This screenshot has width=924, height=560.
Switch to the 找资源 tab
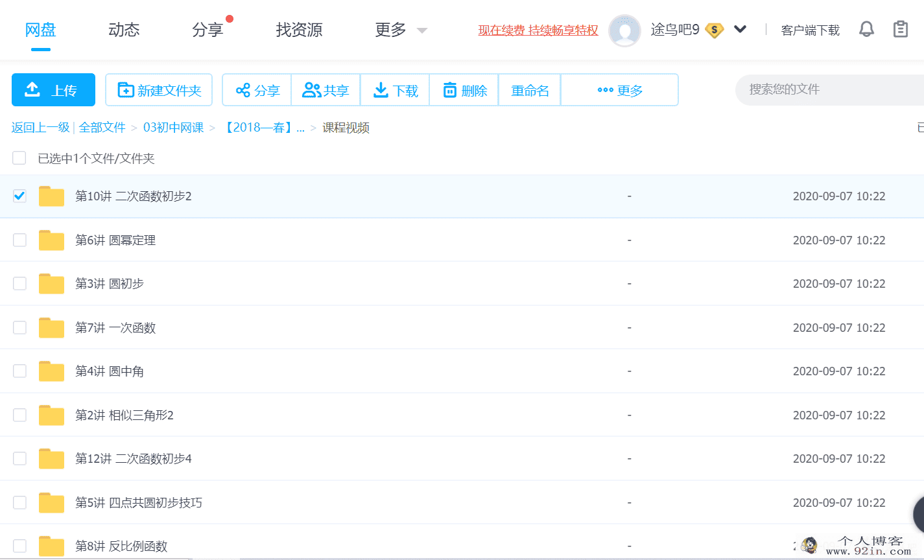point(299,30)
